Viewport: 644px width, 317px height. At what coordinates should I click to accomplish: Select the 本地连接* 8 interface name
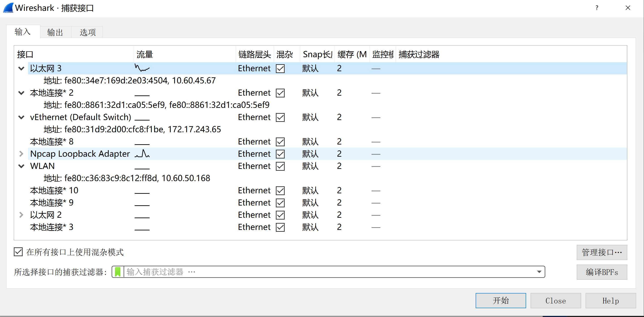pyautogui.click(x=52, y=142)
